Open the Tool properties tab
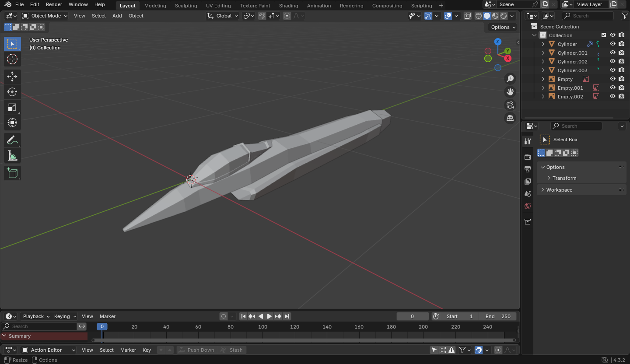The height and width of the screenshot is (364, 630). click(x=528, y=141)
